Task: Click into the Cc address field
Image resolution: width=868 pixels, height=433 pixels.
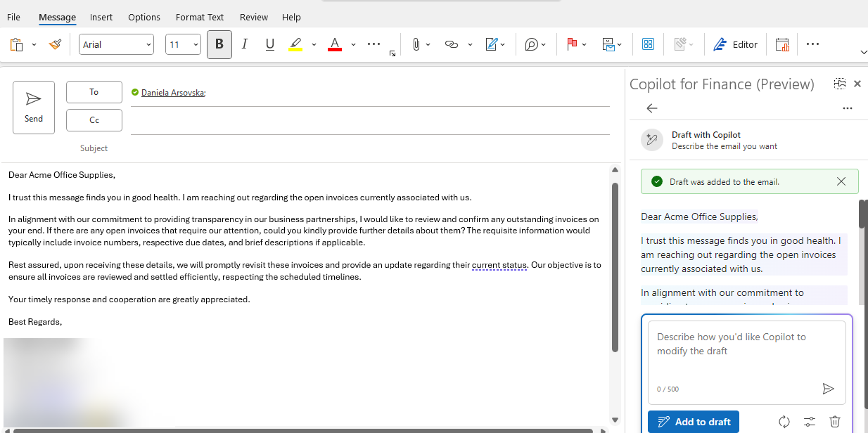Action: click(x=370, y=120)
